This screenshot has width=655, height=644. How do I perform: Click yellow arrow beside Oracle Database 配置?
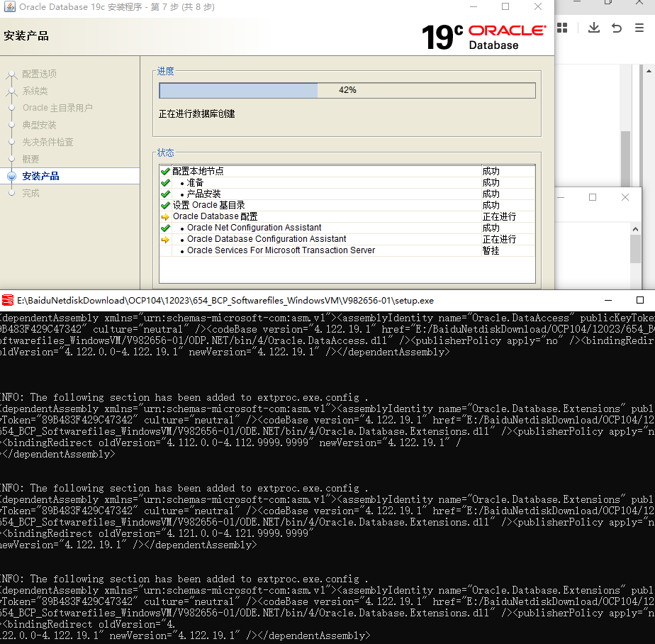[165, 216]
